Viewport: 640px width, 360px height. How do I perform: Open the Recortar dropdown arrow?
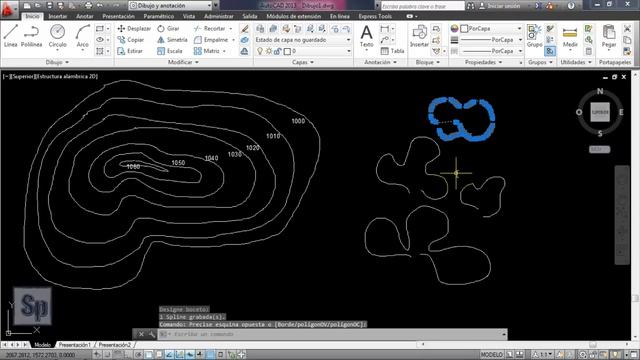(231, 29)
